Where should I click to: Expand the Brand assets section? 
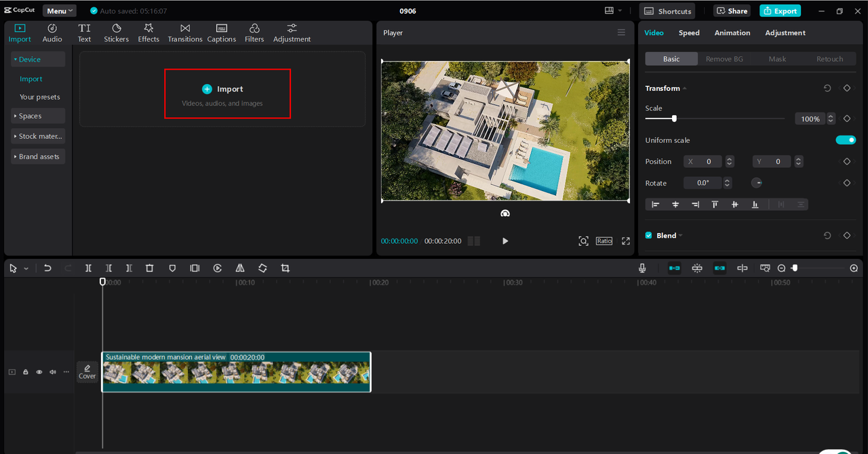38,157
